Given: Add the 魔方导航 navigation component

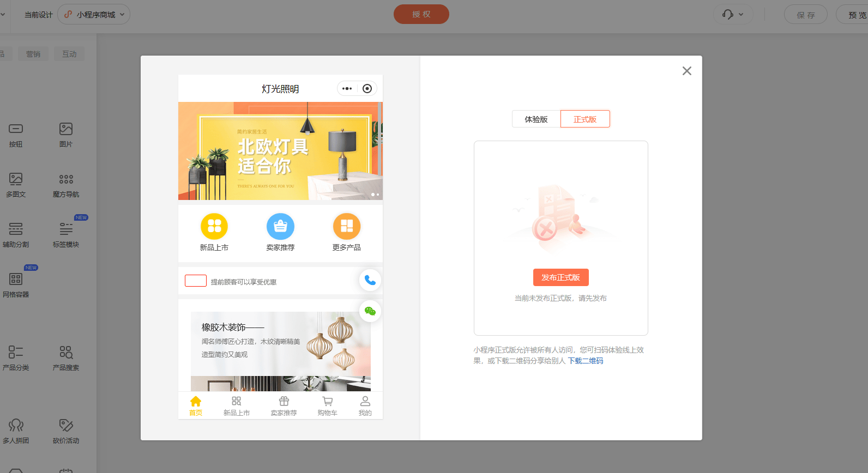Looking at the screenshot, I should point(66,185).
